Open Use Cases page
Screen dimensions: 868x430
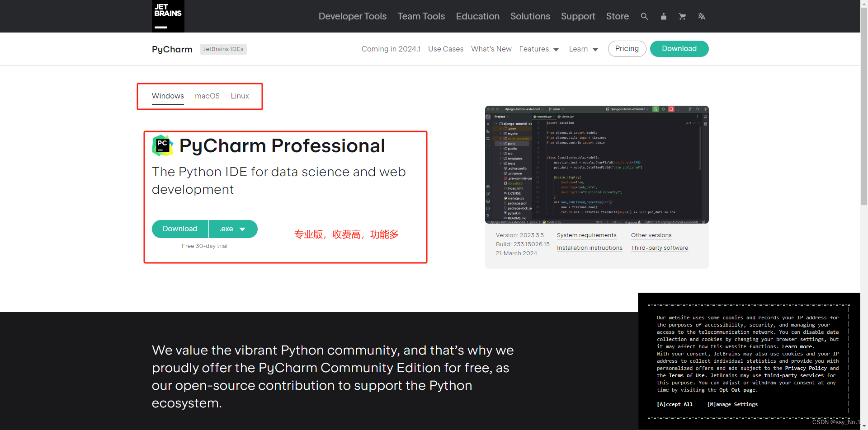click(x=446, y=49)
